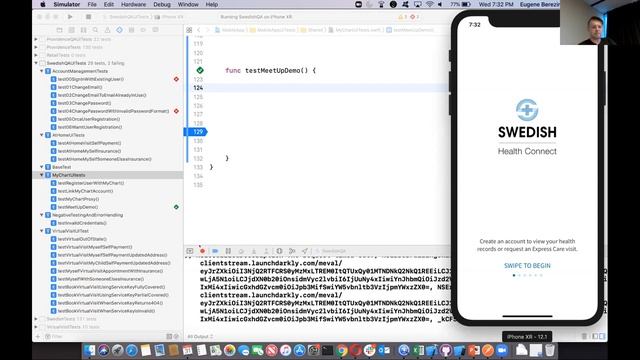Select the test navigator diamond icon

coord(119,30)
